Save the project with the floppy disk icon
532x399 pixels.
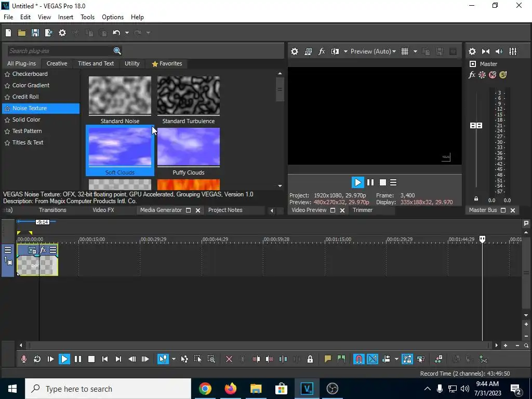click(35, 33)
